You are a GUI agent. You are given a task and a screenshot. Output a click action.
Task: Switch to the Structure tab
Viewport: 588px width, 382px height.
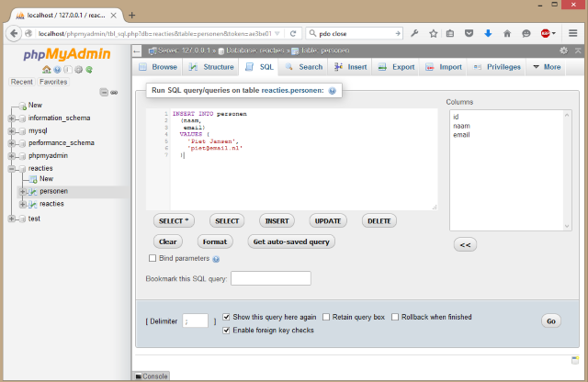pos(211,67)
